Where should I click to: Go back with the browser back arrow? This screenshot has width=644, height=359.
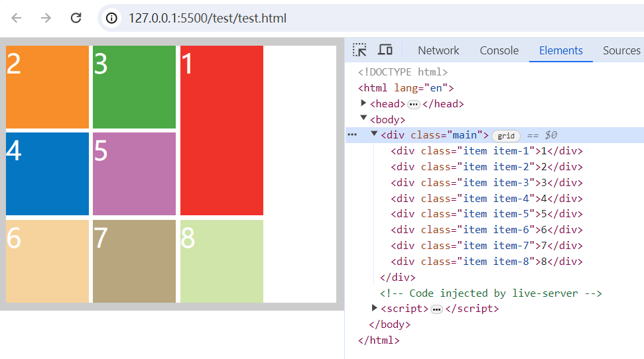pos(17,18)
